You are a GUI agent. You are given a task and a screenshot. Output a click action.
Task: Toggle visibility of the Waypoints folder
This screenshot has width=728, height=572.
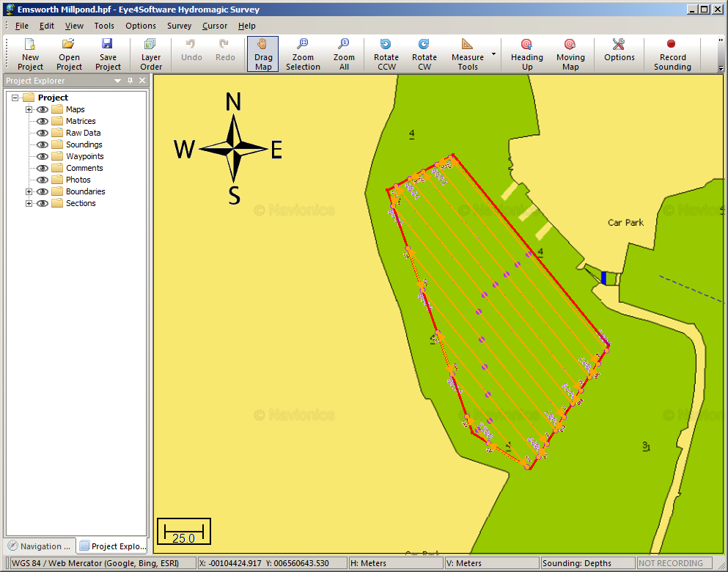[42, 155]
